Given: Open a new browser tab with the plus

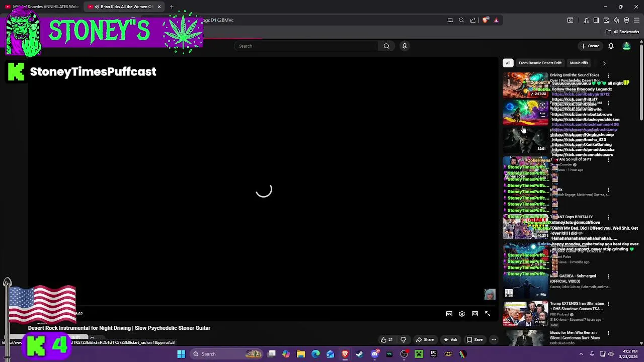Looking at the screenshot, I should point(172,7).
